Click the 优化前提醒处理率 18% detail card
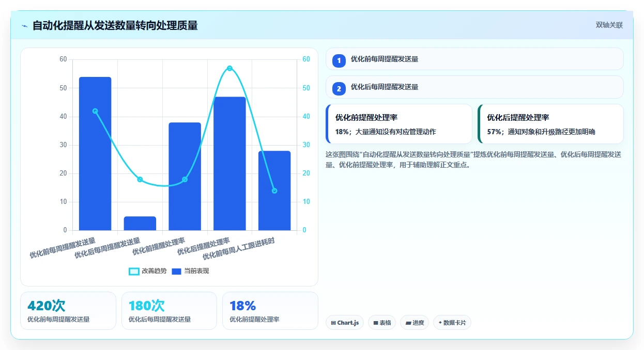Screen dimensions: 644x350 tap(399, 124)
